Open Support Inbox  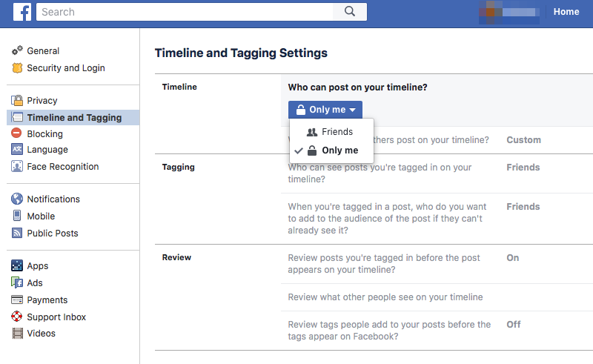click(x=56, y=317)
